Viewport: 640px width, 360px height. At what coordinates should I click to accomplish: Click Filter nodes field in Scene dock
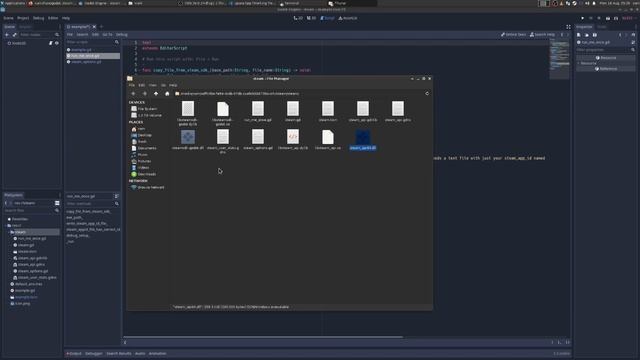click(x=40, y=35)
